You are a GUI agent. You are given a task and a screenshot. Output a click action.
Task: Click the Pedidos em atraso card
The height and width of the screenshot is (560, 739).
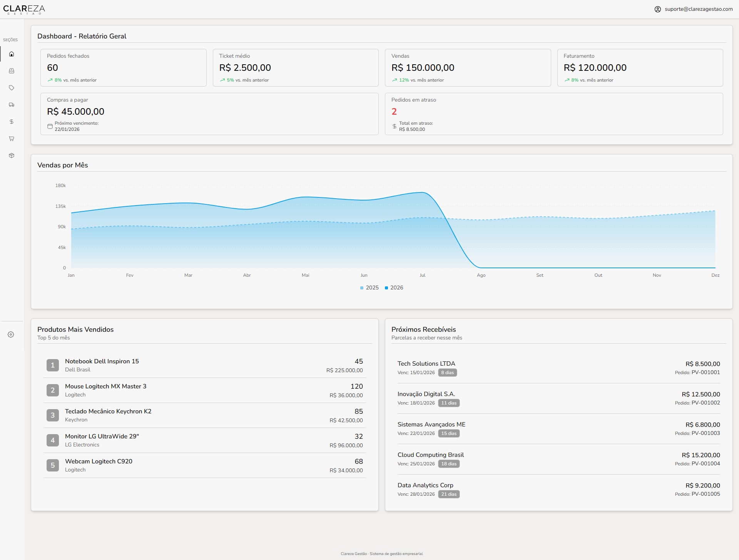tap(555, 114)
